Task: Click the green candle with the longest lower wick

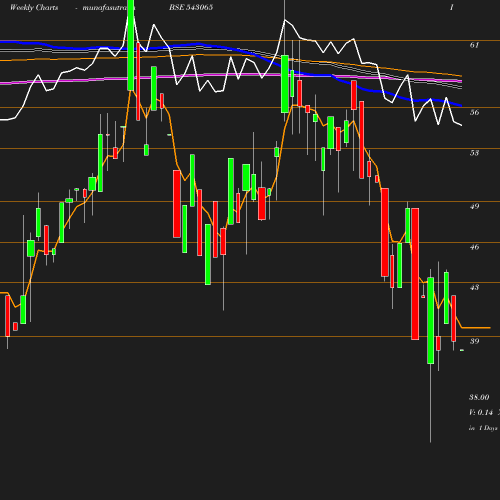Action: (431, 320)
